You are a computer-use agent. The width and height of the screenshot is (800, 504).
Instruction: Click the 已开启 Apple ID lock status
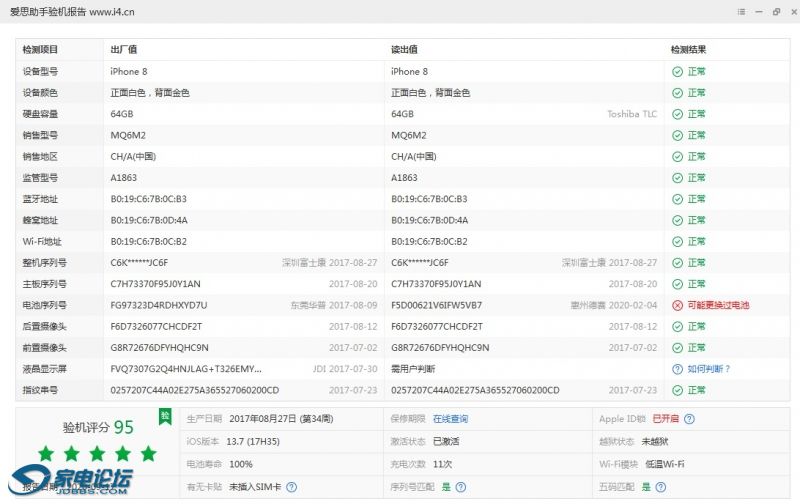click(665, 419)
